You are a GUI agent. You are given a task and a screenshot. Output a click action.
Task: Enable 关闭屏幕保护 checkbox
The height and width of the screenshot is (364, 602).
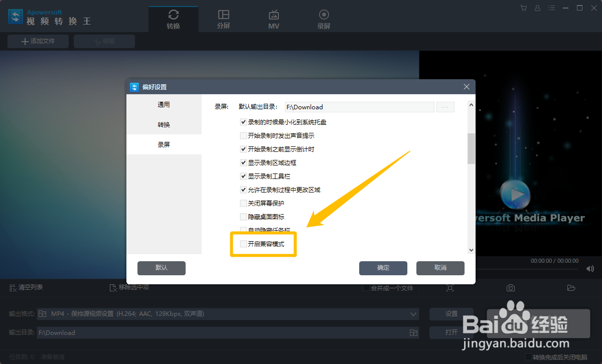tap(243, 203)
